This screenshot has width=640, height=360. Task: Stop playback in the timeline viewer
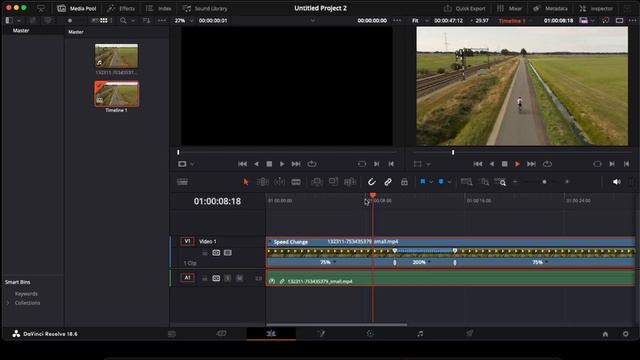click(504, 164)
